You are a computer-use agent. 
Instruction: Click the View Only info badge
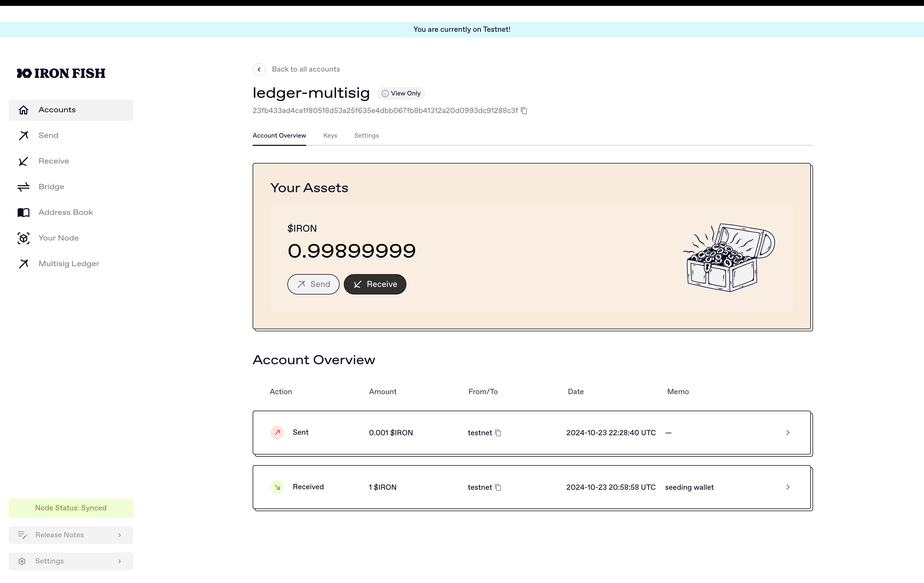tap(401, 94)
